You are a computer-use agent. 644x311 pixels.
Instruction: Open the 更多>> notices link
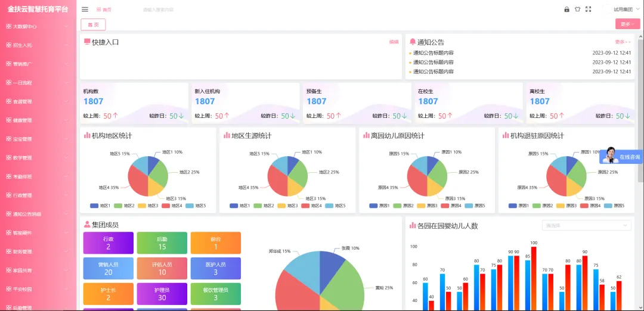tap(623, 42)
